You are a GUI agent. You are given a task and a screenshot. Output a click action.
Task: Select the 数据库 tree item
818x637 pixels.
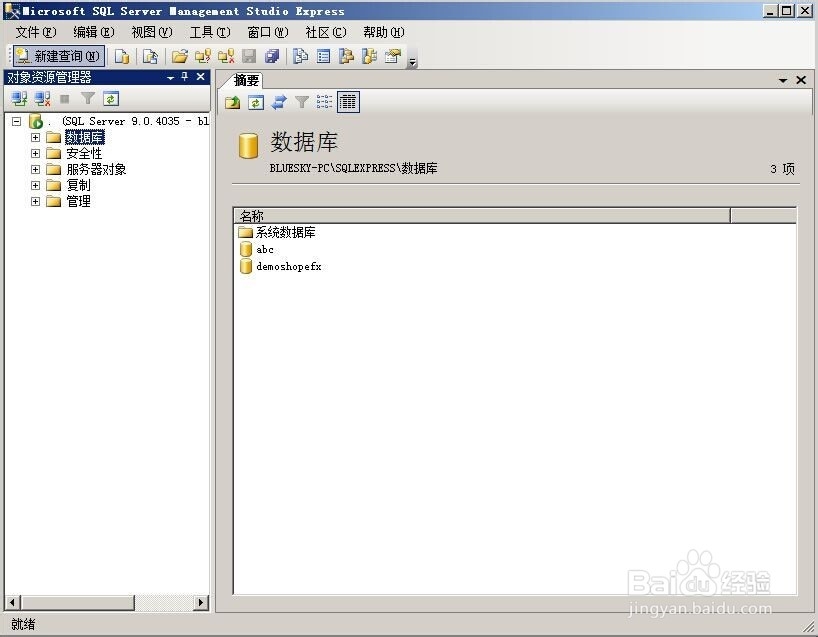click(x=85, y=137)
